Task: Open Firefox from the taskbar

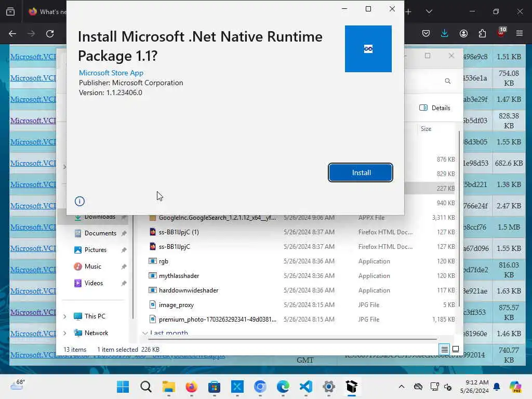Action: [x=191, y=387]
